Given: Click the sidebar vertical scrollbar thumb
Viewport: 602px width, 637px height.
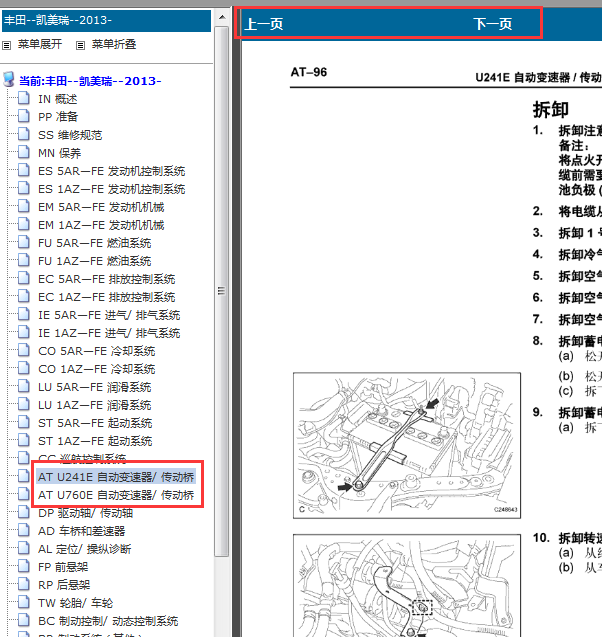Looking at the screenshot, I should pos(222,291).
